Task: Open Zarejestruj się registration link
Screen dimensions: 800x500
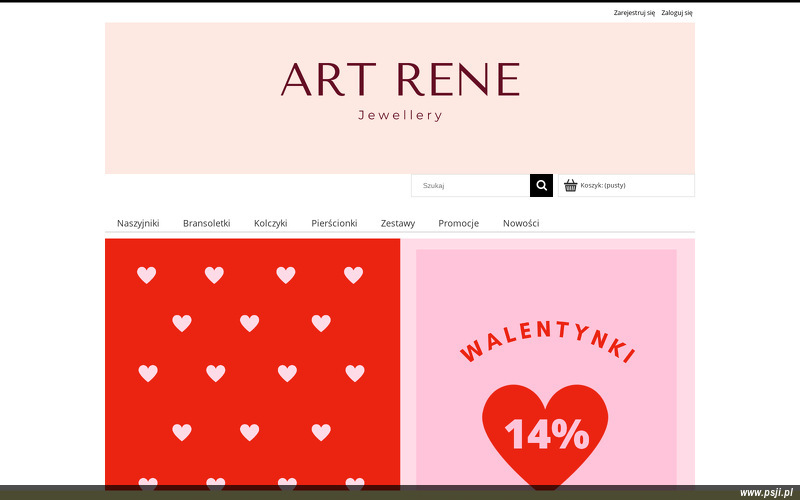Action: tap(634, 13)
